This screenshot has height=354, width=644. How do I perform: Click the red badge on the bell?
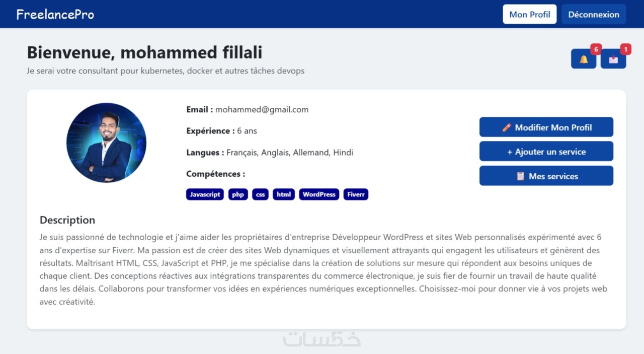[x=596, y=49]
